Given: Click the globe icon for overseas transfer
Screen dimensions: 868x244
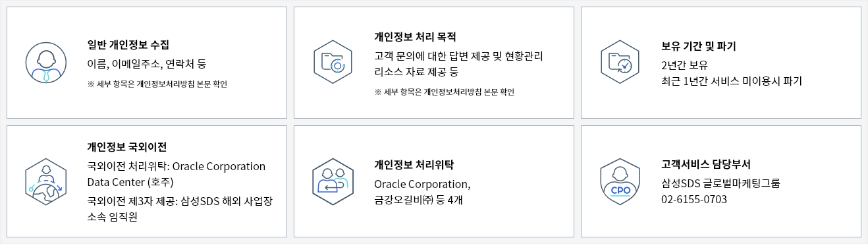Looking at the screenshot, I should (x=46, y=181).
